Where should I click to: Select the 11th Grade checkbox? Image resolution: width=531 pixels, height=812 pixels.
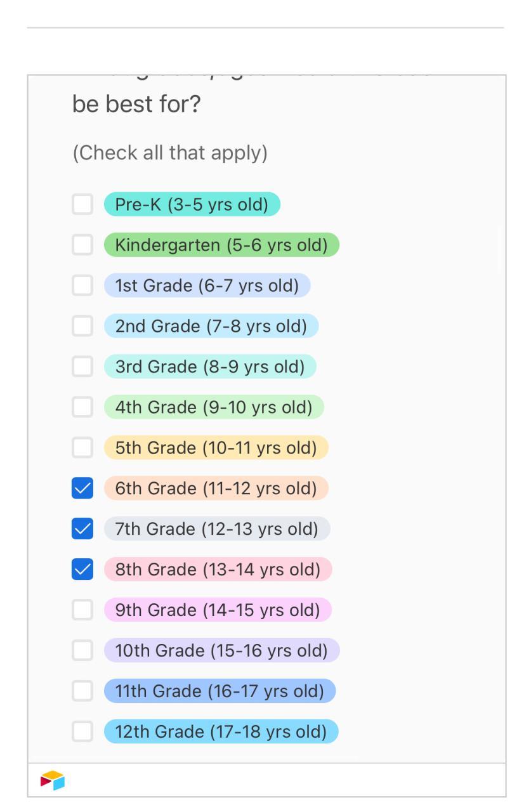82,691
